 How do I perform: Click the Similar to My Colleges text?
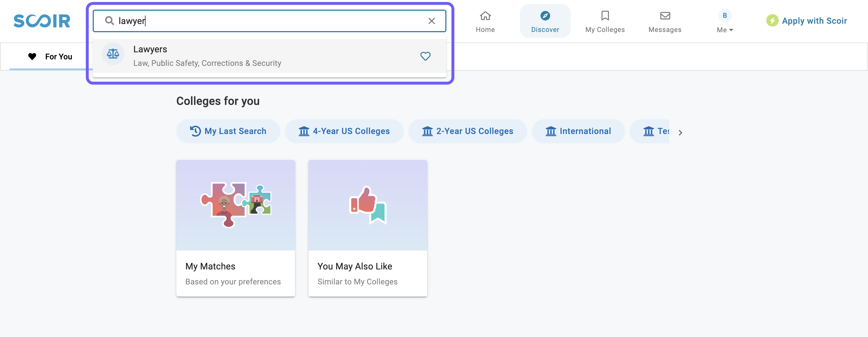point(357,282)
